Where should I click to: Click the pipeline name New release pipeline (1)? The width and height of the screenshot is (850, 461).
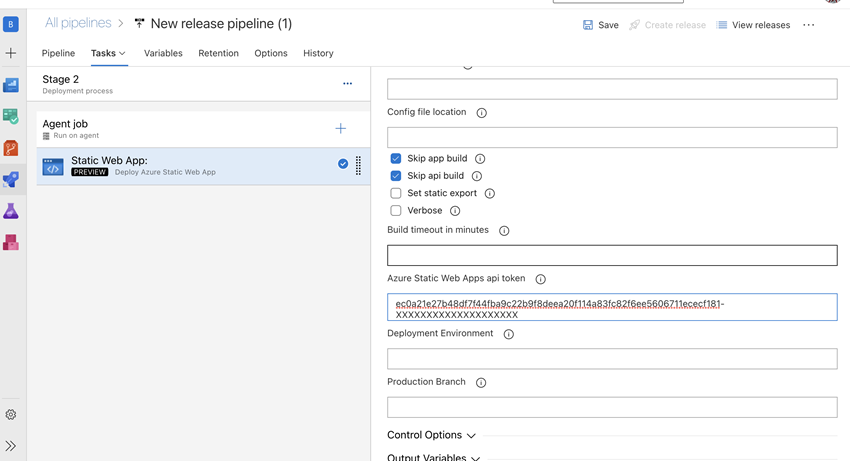coord(221,23)
